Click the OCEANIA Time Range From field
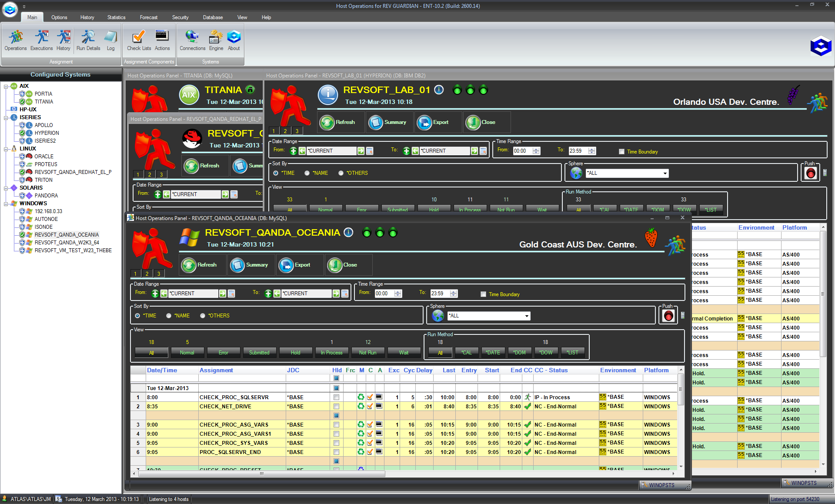 click(384, 294)
